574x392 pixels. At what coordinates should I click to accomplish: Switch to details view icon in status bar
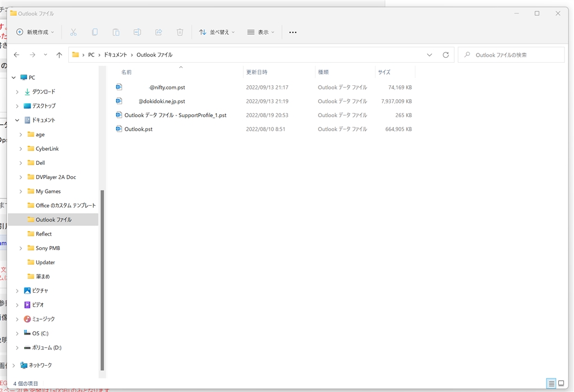[x=551, y=384]
